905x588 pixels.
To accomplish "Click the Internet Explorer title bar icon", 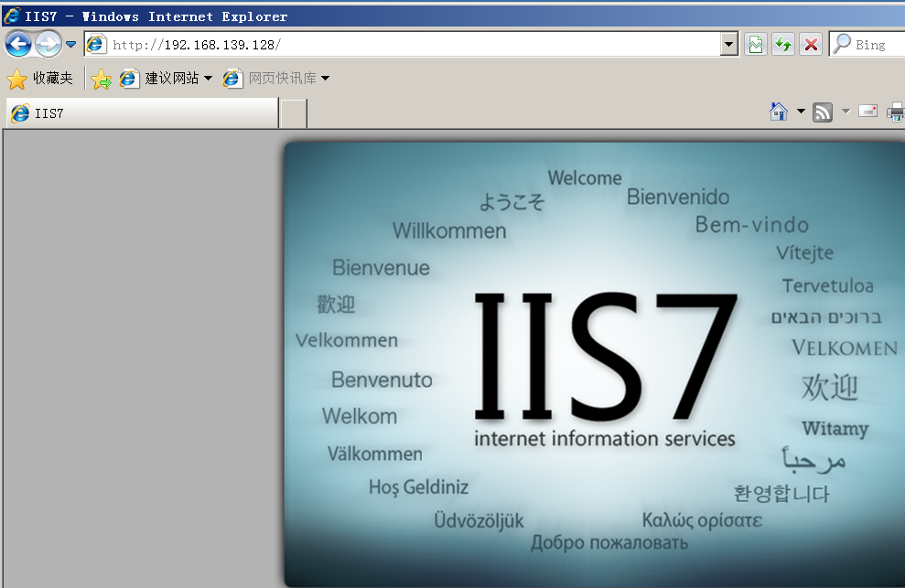I will (x=12, y=16).
